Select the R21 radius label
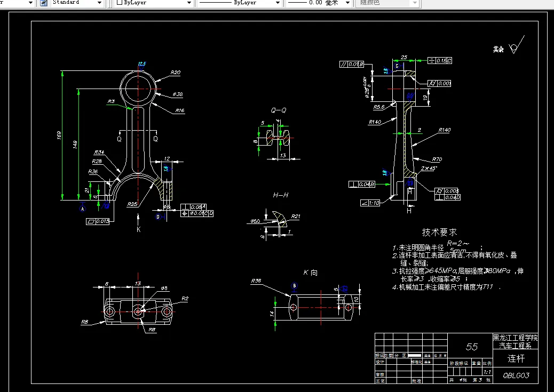Screen dimensions: 554x392 tap(295, 217)
